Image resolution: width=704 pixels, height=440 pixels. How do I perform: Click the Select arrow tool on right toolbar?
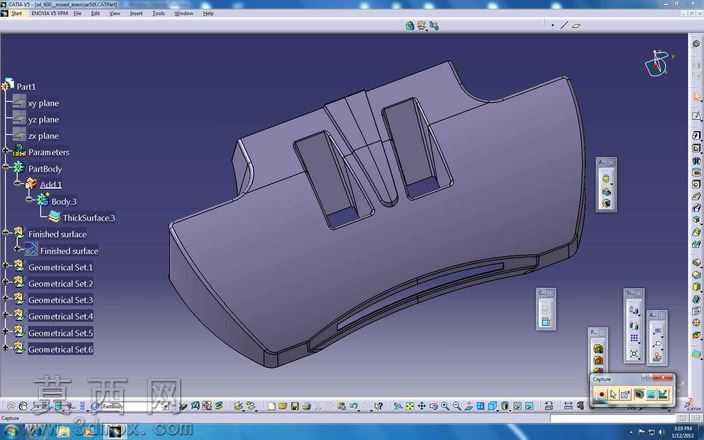coord(696,97)
